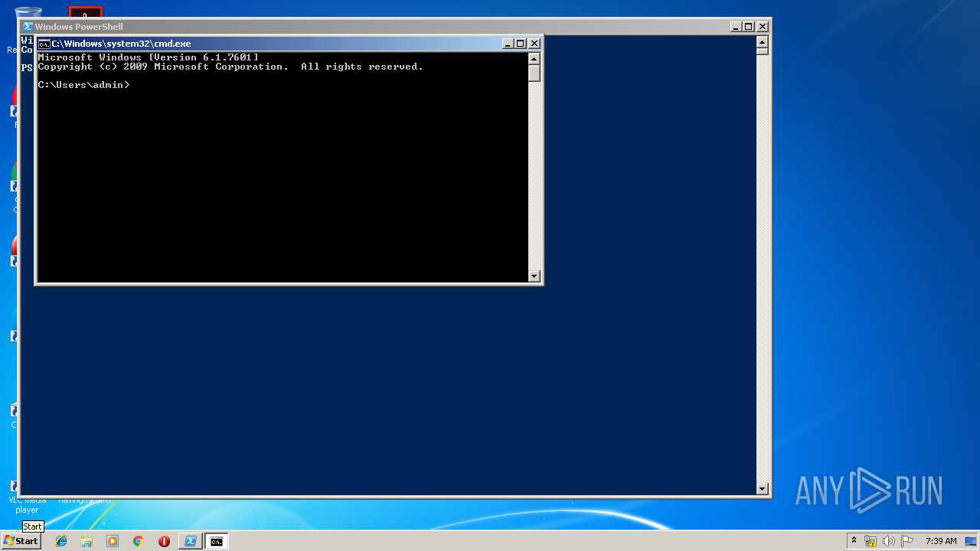Show hidden system tray icons
The height and width of the screenshot is (551, 980).
[x=854, y=540]
